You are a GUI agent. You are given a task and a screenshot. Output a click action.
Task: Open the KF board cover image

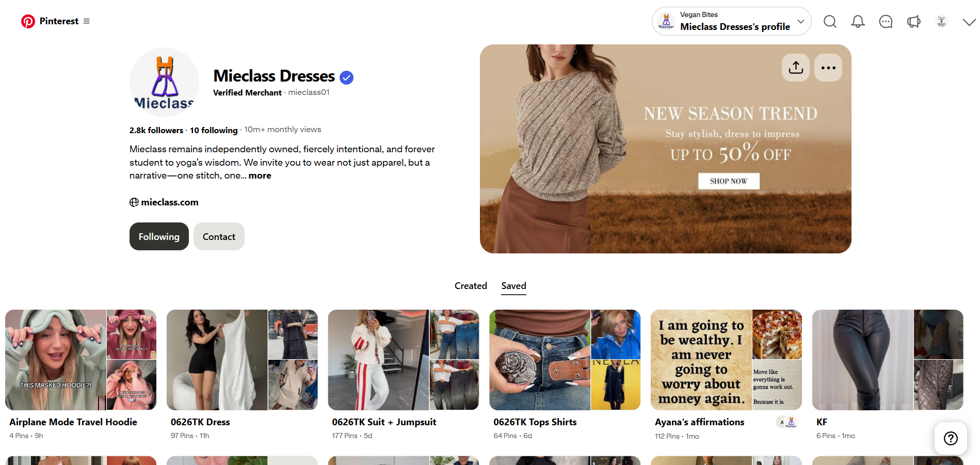(888, 360)
